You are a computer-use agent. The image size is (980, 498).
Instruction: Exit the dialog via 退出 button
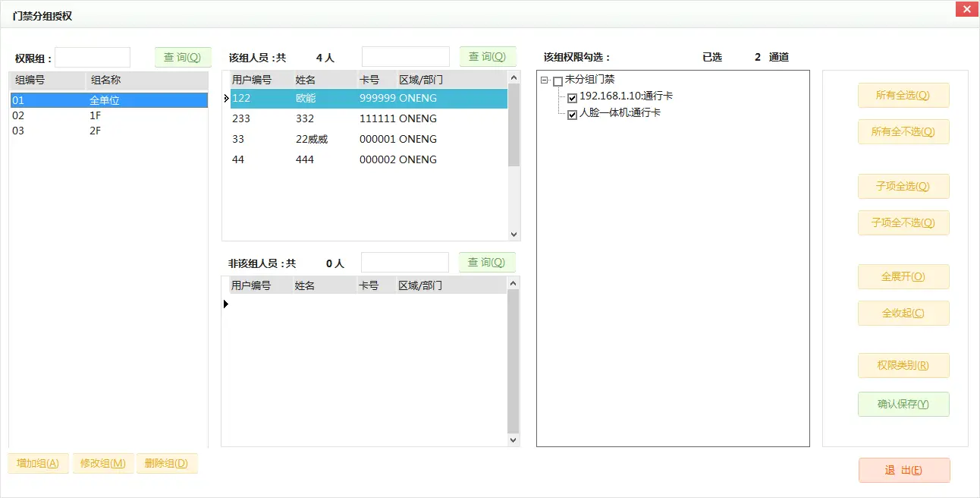pyautogui.click(x=903, y=469)
